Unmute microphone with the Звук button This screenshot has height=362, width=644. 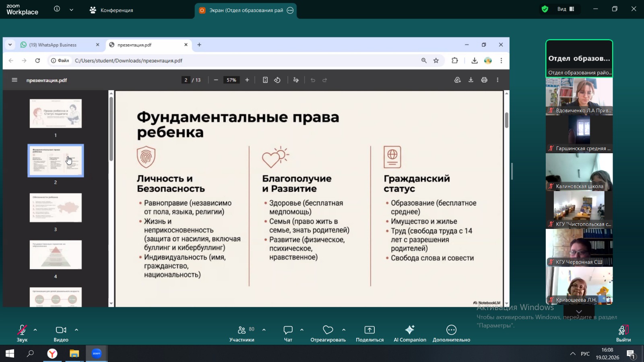coord(22,333)
